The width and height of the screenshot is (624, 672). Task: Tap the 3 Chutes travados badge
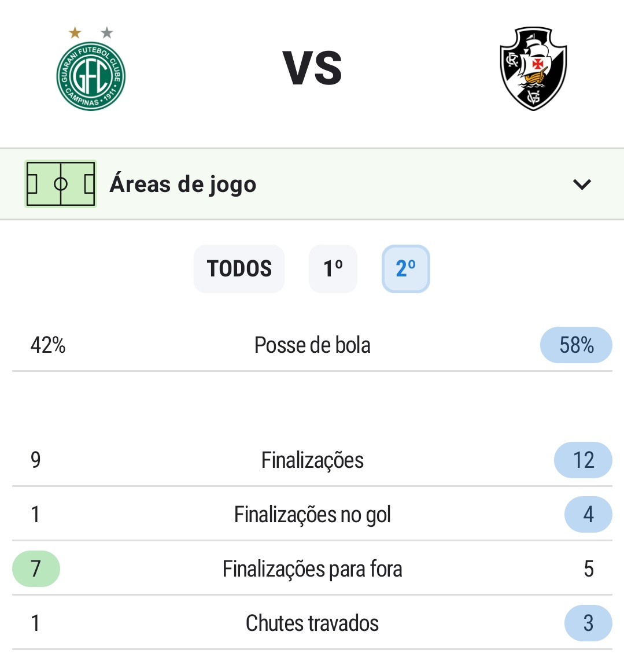pyautogui.click(x=588, y=623)
